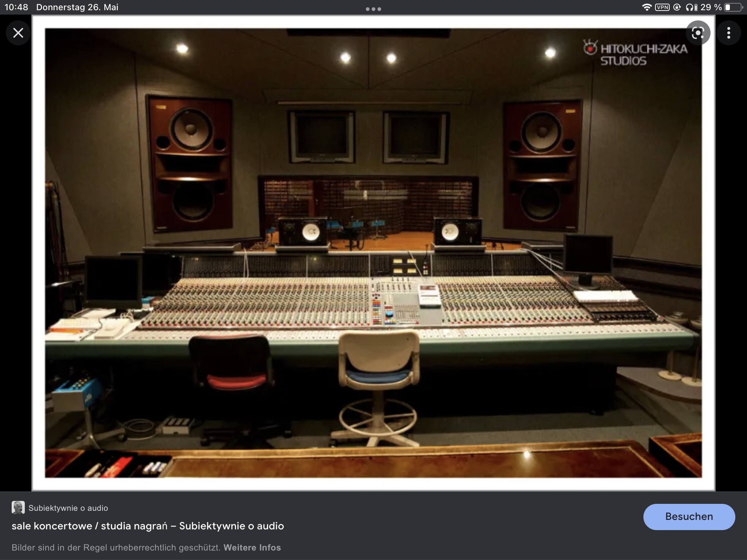
Task: Click the battery indicator in status bar
Action: (x=733, y=7)
